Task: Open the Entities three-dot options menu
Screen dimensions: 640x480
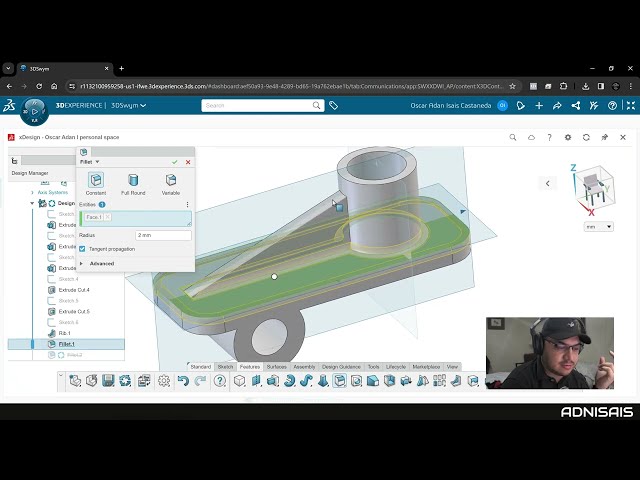Action: tap(187, 204)
